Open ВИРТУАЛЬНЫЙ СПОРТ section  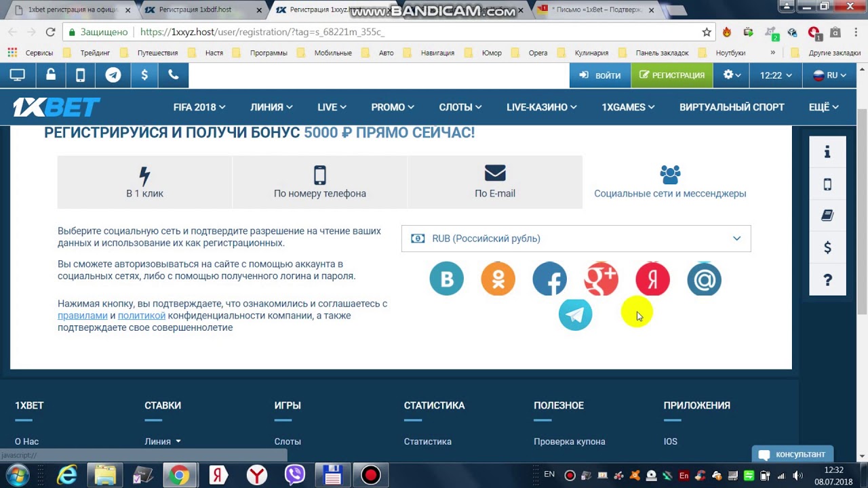pos(732,107)
